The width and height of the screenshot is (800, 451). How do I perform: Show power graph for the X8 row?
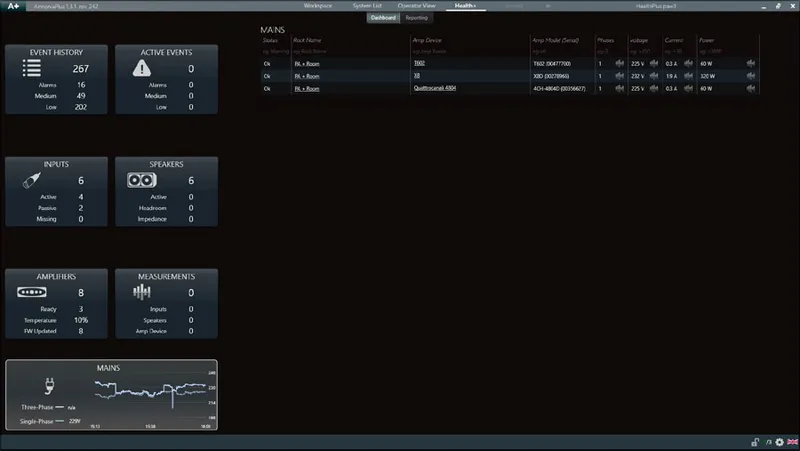pos(751,76)
